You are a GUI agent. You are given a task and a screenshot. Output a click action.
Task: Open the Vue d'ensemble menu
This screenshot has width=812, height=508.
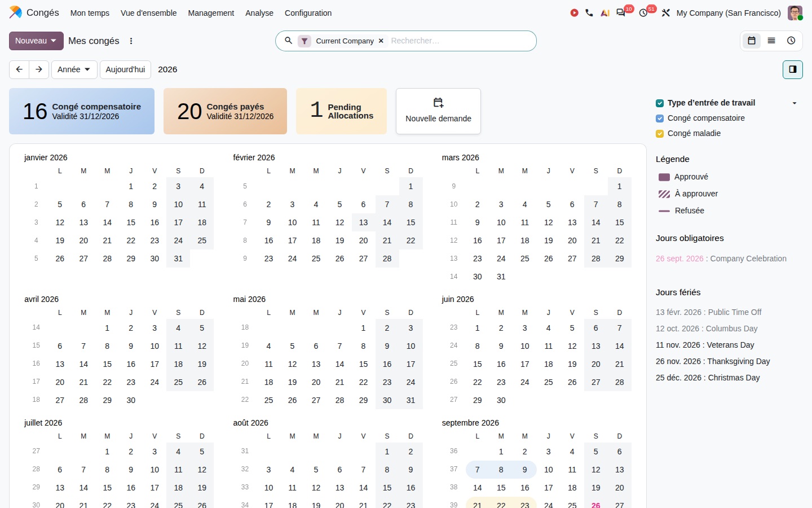pyautogui.click(x=148, y=13)
